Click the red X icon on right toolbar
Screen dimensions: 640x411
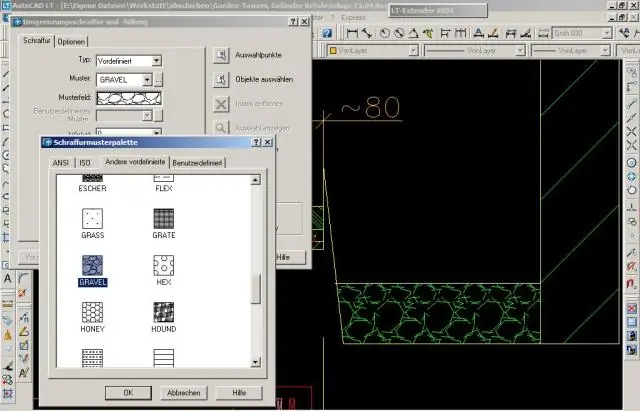point(631,308)
